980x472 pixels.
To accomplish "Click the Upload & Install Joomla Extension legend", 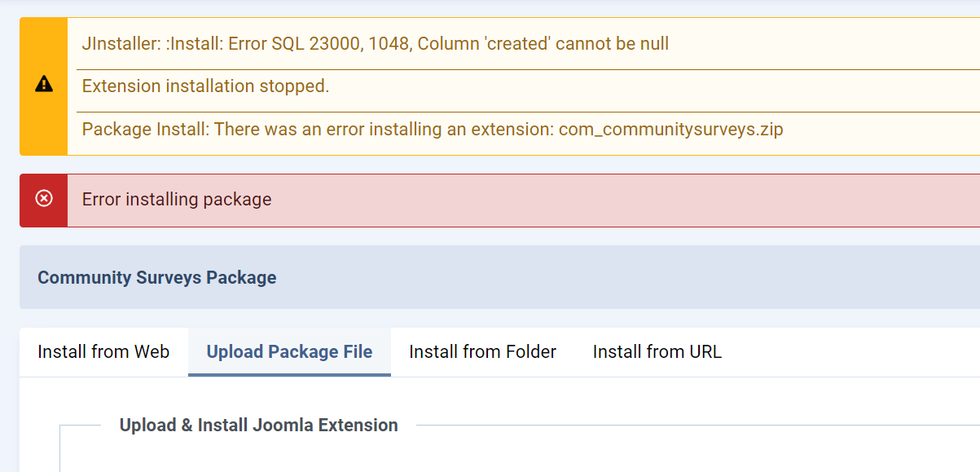I will 258,426.
